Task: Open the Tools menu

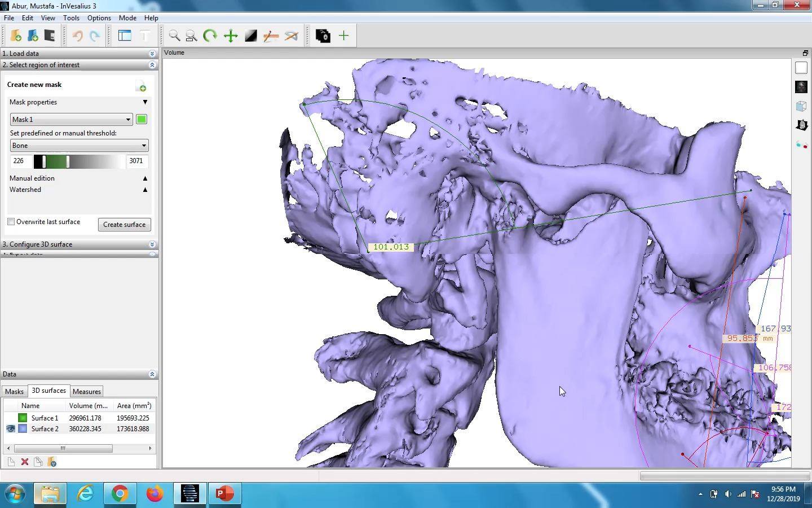Action: 71,18
